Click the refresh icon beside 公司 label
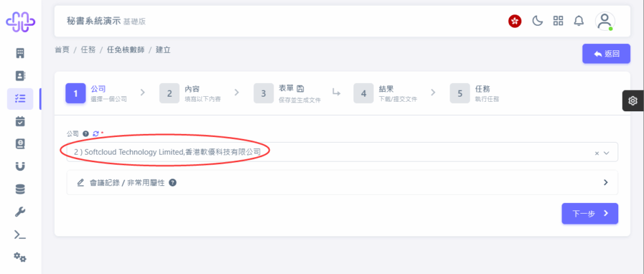The height and width of the screenshot is (274, 644). click(96, 133)
